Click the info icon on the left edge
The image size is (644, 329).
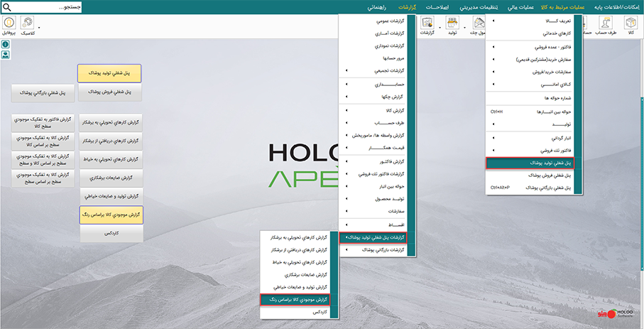6,44
